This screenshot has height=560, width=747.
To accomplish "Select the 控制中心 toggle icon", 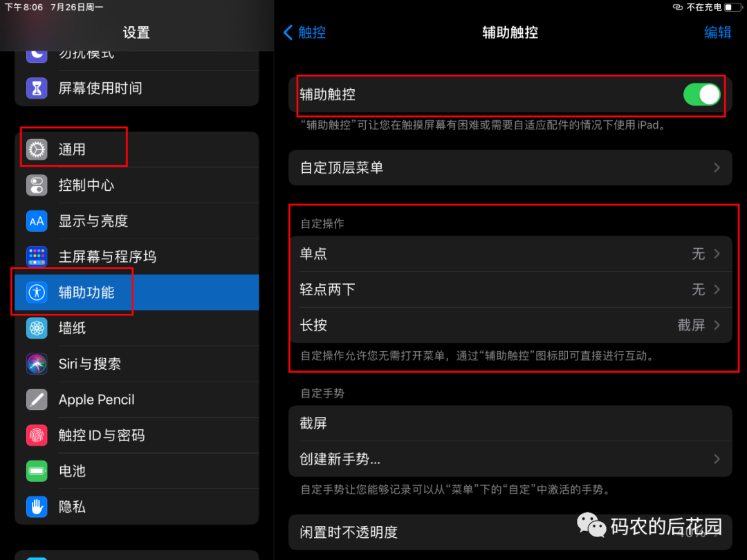I will click(37, 185).
